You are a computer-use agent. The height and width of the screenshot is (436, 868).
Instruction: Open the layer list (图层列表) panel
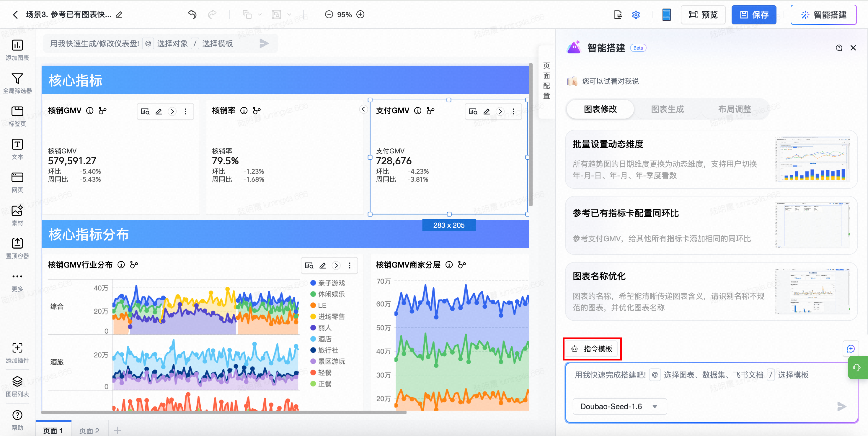pyautogui.click(x=17, y=381)
